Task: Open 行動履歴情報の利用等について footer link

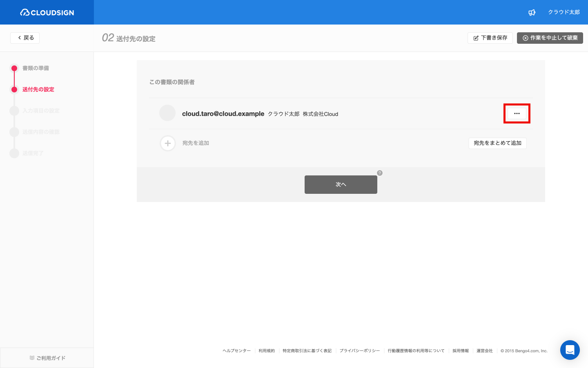Action: tap(416, 351)
